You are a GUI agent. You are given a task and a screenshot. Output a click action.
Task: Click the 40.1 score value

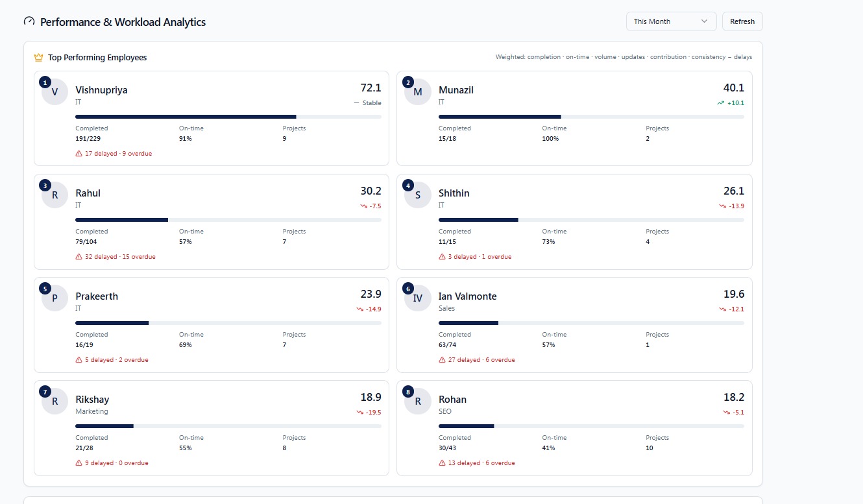coord(734,88)
